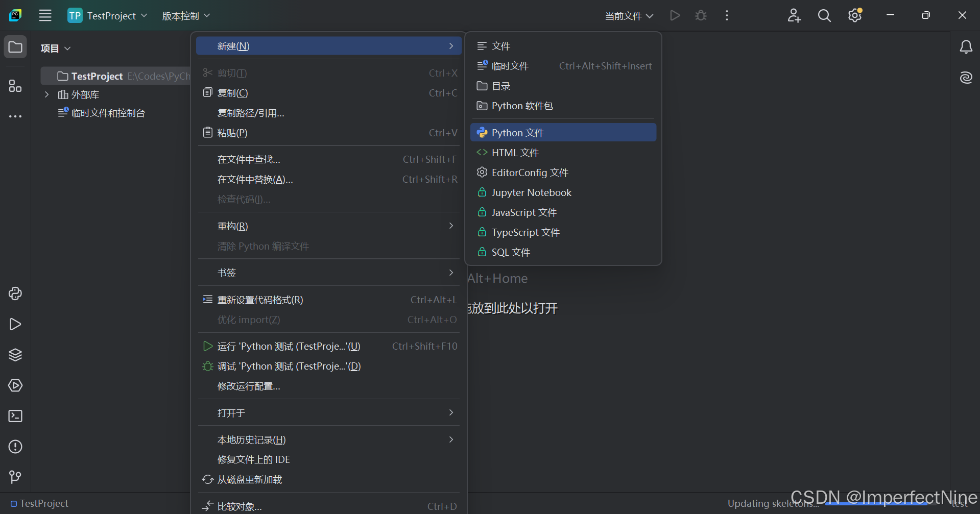Image resolution: width=980 pixels, height=514 pixels.
Task: Open Code With Me add user icon
Action: (x=794, y=15)
